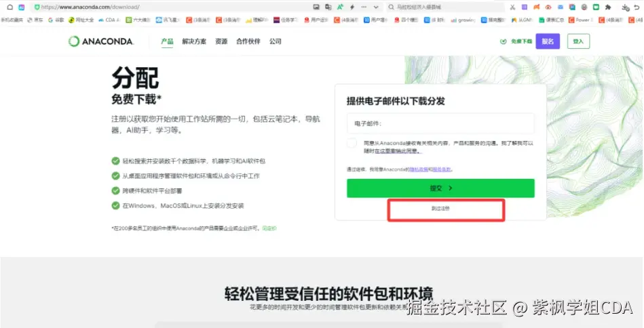Open the puzzle-piece extensions manager icon

[608, 7]
